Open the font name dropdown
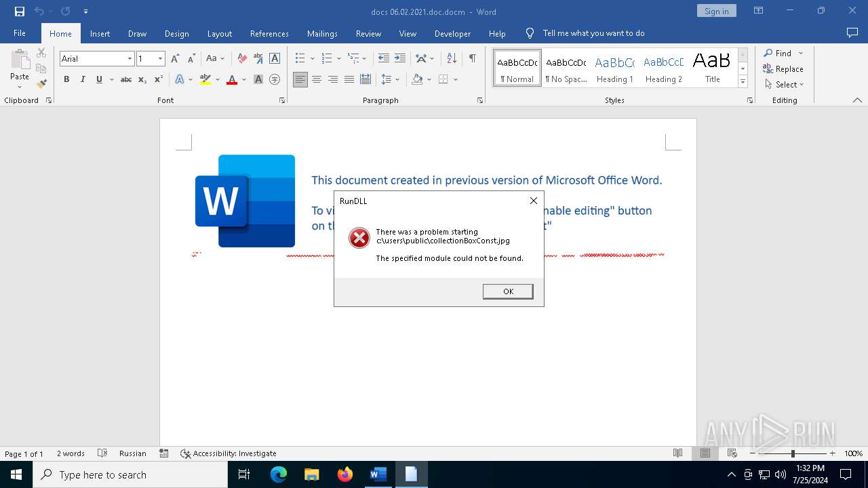The width and height of the screenshot is (868, 488). tap(130, 59)
